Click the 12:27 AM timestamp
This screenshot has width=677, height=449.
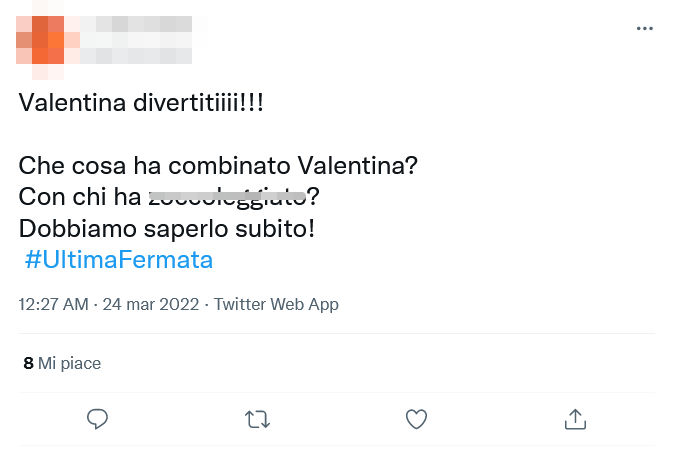(x=53, y=304)
